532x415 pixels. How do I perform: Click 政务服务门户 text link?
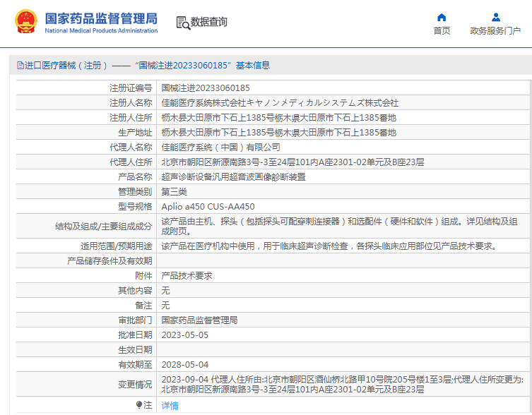point(495,31)
